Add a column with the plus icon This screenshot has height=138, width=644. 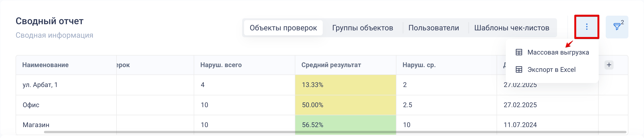point(609,65)
